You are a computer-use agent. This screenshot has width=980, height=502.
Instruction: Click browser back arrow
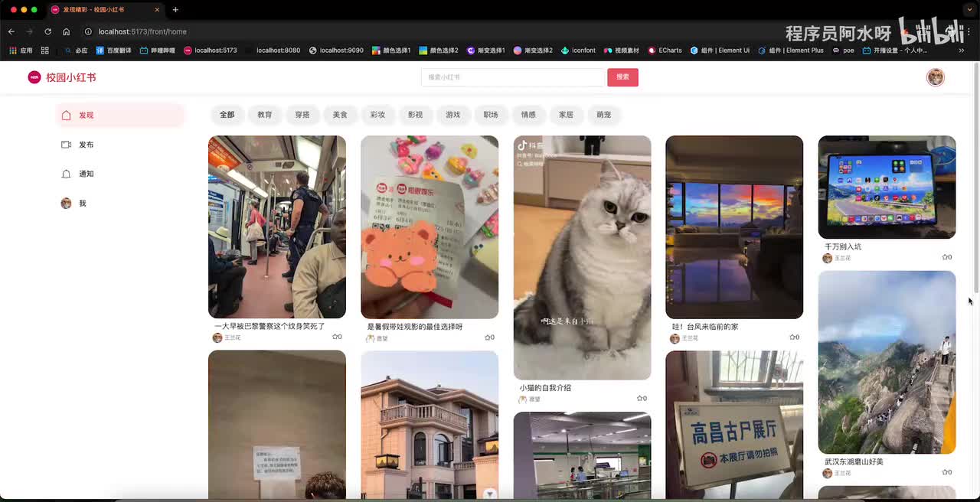(x=11, y=31)
